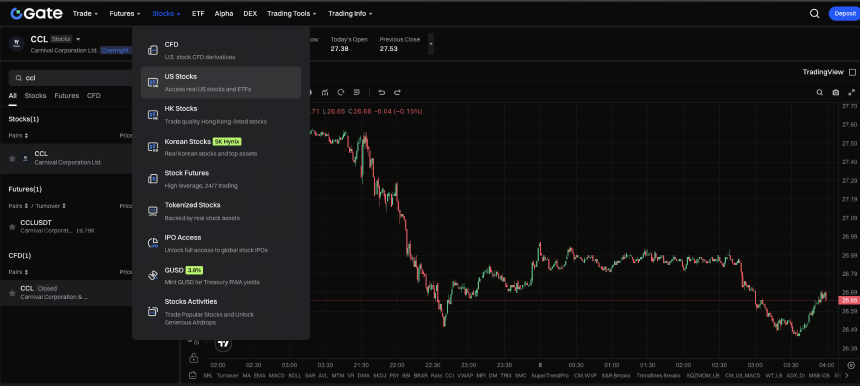Open IPO Access in the menu
860x386 pixels.
pos(220,243)
